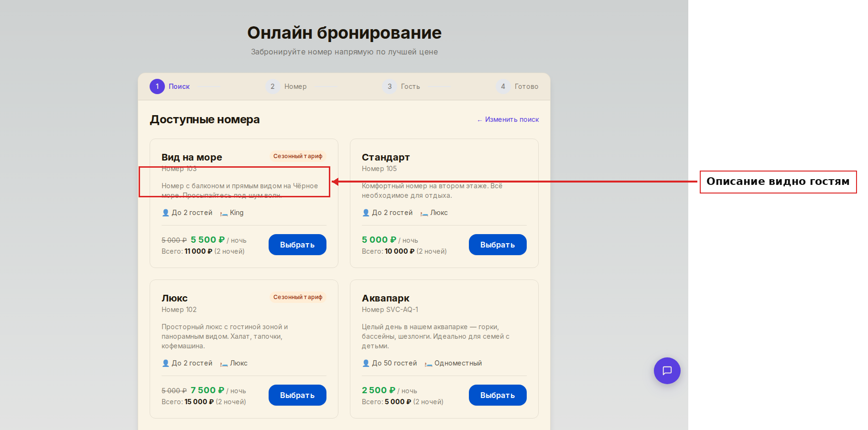Click total 10 000 ₽ text
The width and height of the screenshot is (868, 430).
400,251
